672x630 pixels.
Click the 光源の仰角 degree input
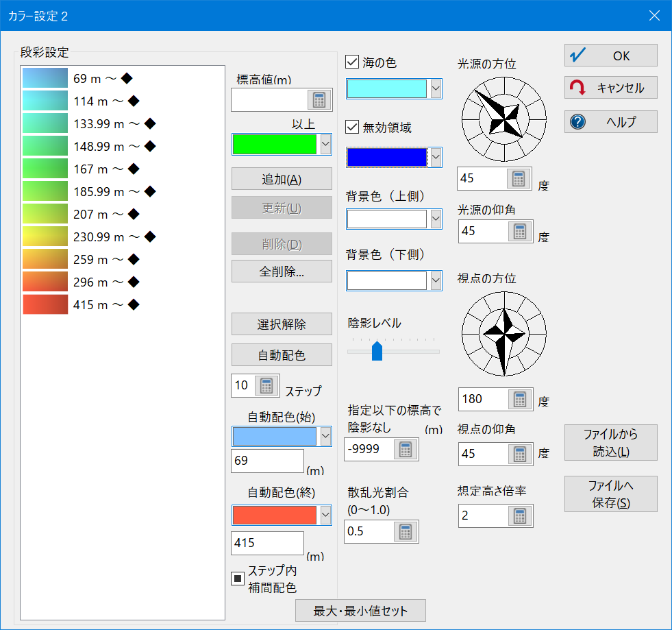(484, 232)
